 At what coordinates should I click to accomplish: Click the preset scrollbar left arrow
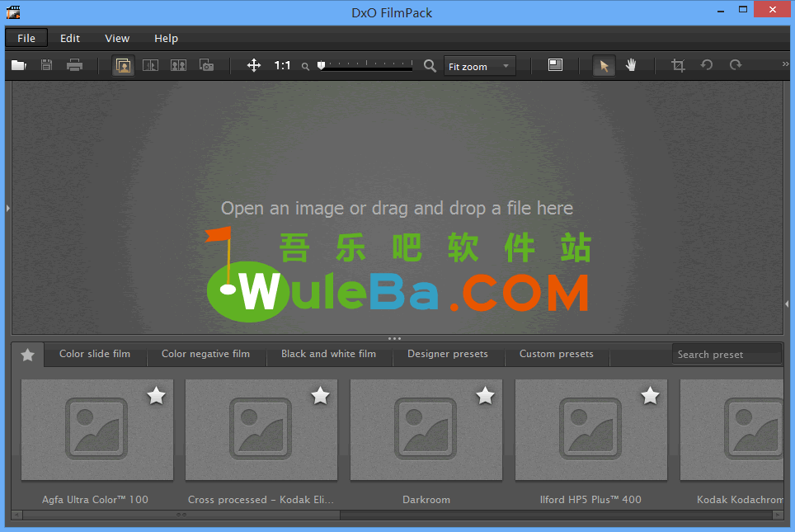point(16,516)
